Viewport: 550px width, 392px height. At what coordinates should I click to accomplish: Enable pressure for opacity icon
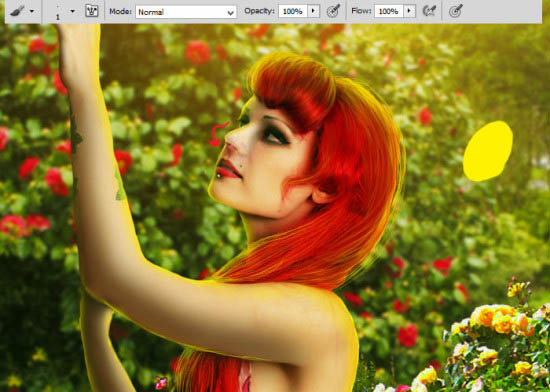point(333,11)
